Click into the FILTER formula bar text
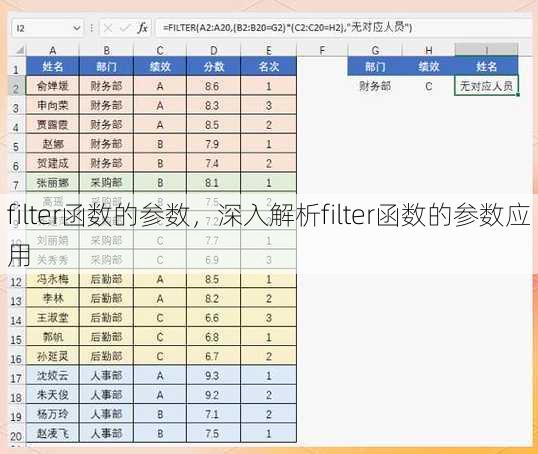 click(x=288, y=27)
